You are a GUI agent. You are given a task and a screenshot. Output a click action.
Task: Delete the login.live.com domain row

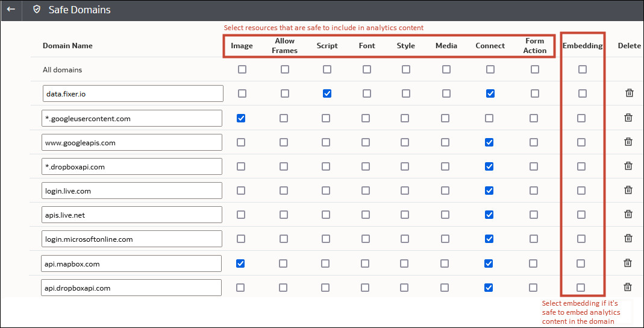[628, 190]
